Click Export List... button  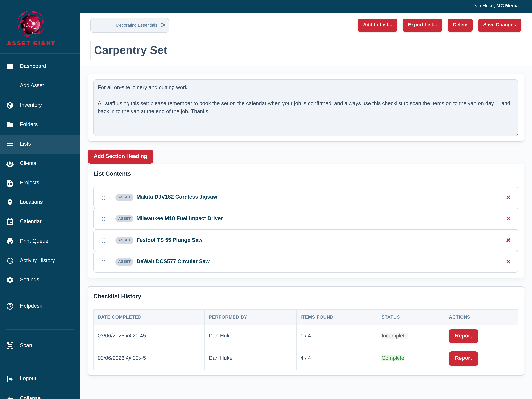pos(422,25)
